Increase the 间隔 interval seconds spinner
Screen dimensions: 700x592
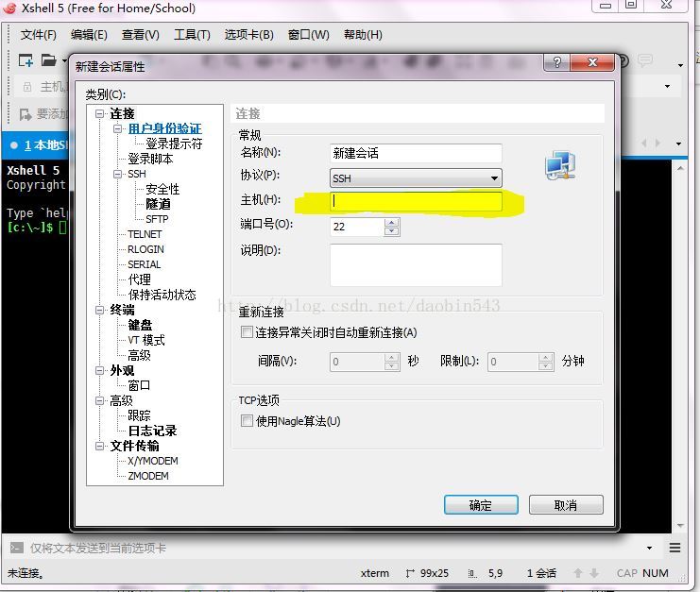pos(391,357)
